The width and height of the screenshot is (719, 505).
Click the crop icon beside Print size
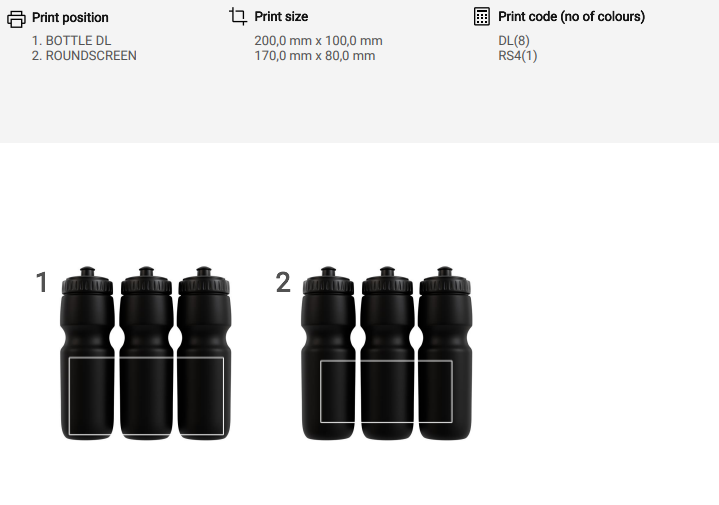(238, 16)
